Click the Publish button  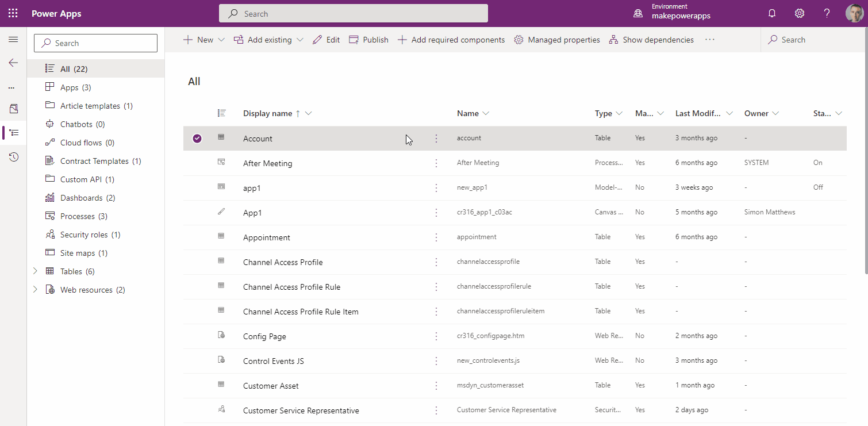coord(368,40)
